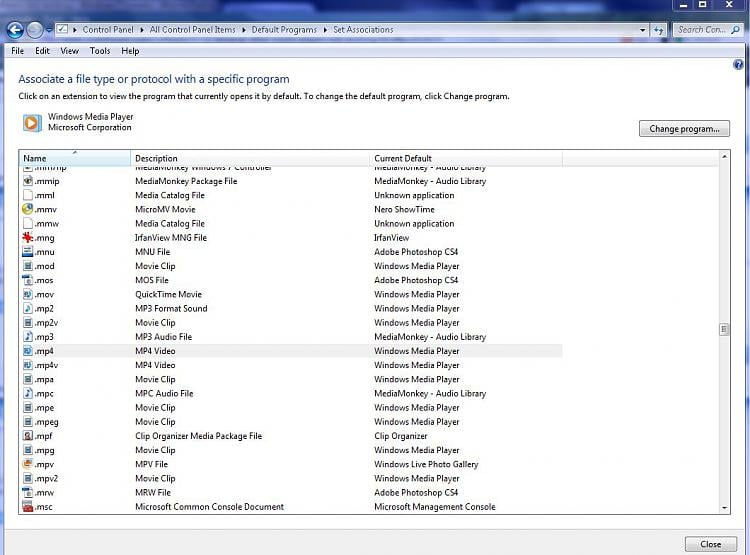750x555 pixels.
Task: Refresh the address bar location
Action: 659,30
